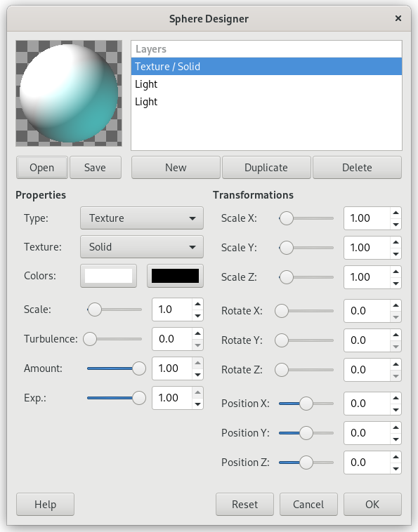Image resolution: width=418 pixels, height=532 pixels.
Task: Increase Position X with up arrow
Action: point(396,398)
